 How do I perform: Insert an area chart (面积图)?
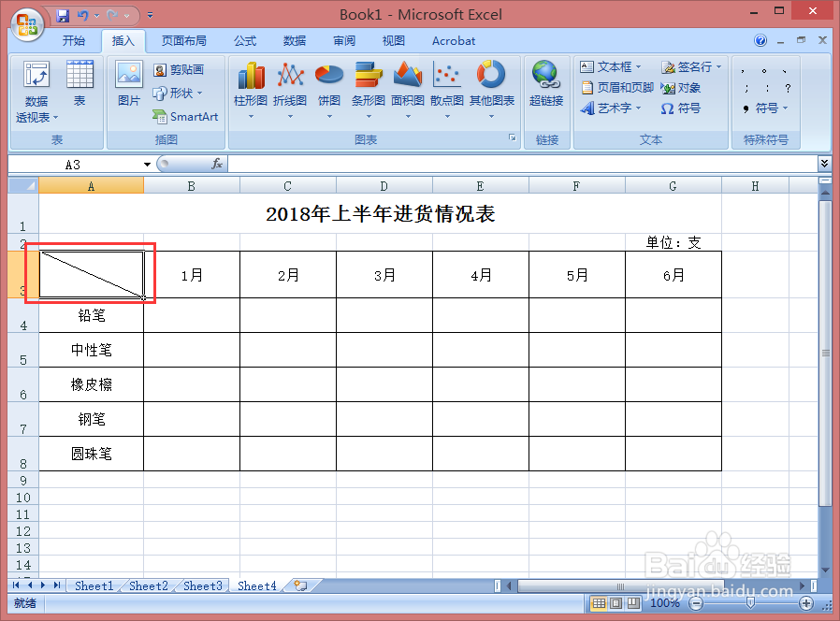[408, 91]
